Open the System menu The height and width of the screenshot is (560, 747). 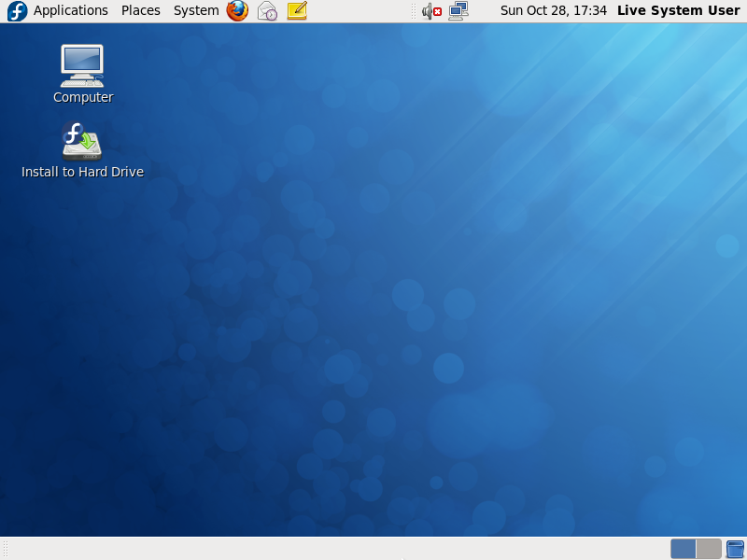coord(196,10)
